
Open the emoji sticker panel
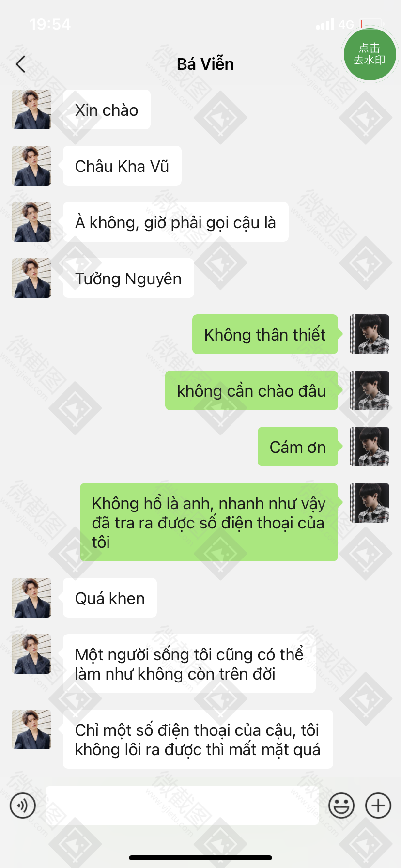click(341, 806)
